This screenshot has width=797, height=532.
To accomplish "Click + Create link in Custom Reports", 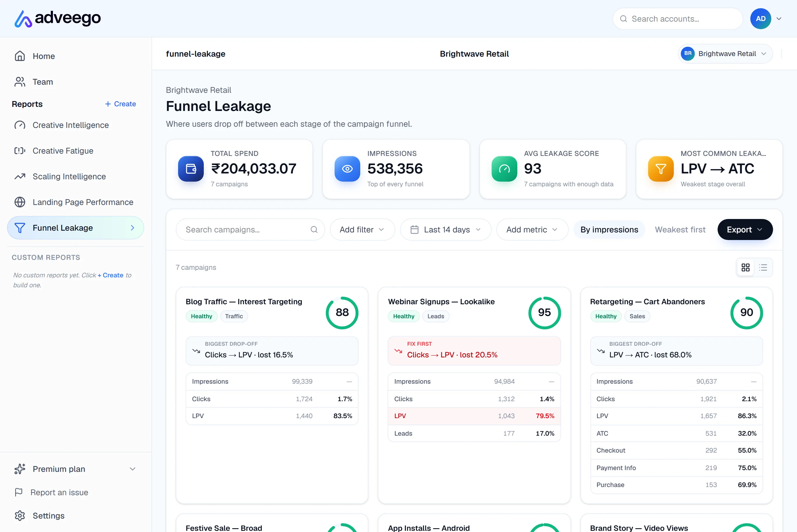I will click(111, 275).
